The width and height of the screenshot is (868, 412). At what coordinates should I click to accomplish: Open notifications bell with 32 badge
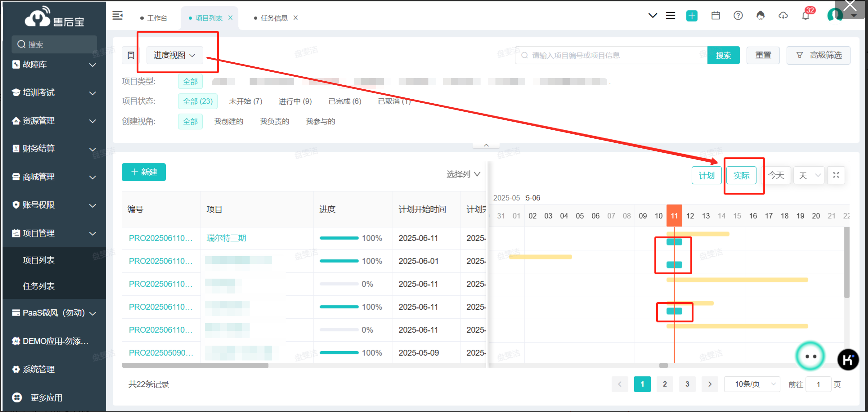click(x=805, y=16)
